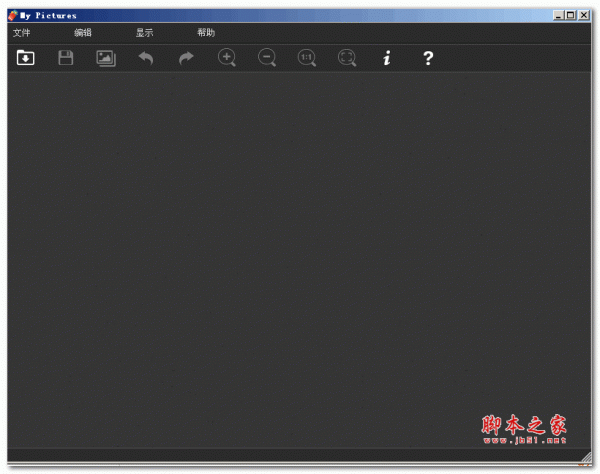Open image folder with the import icon
This screenshot has width=600, height=474.
26,58
